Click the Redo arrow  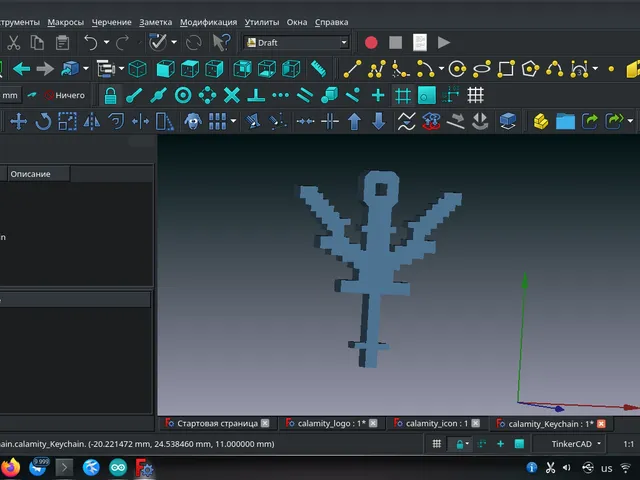pyautogui.click(x=122, y=42)
